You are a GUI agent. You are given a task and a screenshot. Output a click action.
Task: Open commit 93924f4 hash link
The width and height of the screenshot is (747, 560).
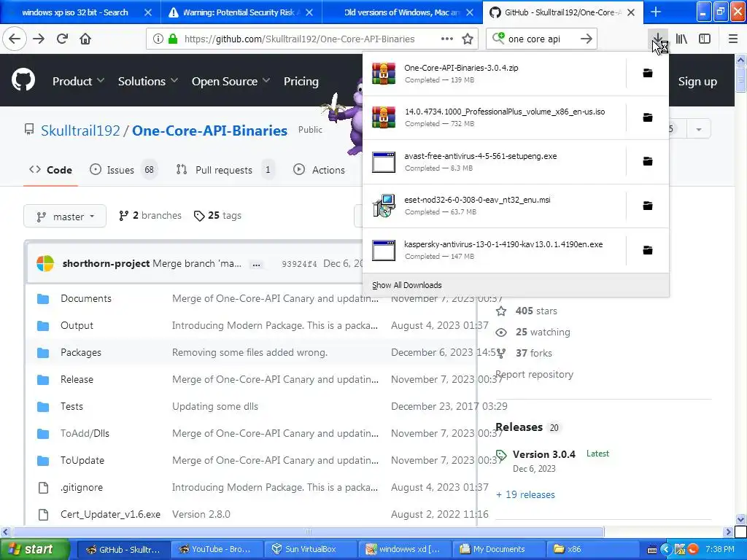tap(299, 264)
